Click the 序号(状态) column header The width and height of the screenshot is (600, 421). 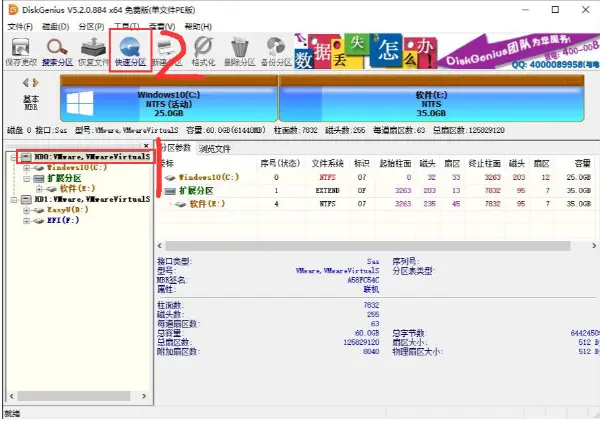280,164
